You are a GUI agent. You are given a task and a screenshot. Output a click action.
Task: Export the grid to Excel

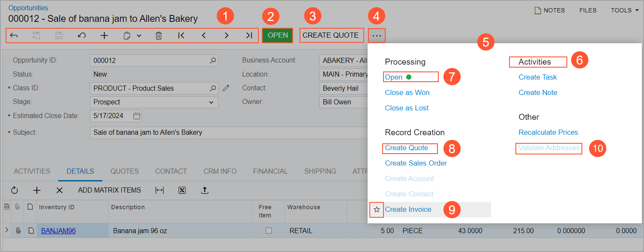tap(182, 190)
